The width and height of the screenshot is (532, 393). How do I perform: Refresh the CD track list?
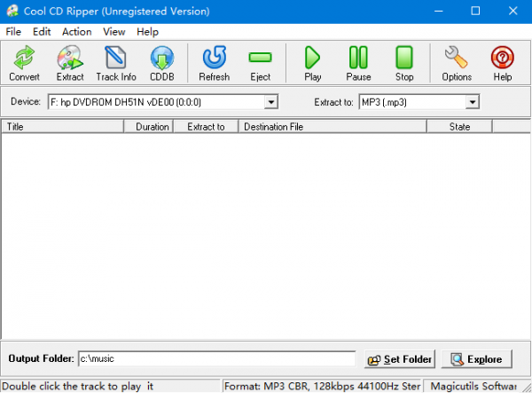(214, 63)
